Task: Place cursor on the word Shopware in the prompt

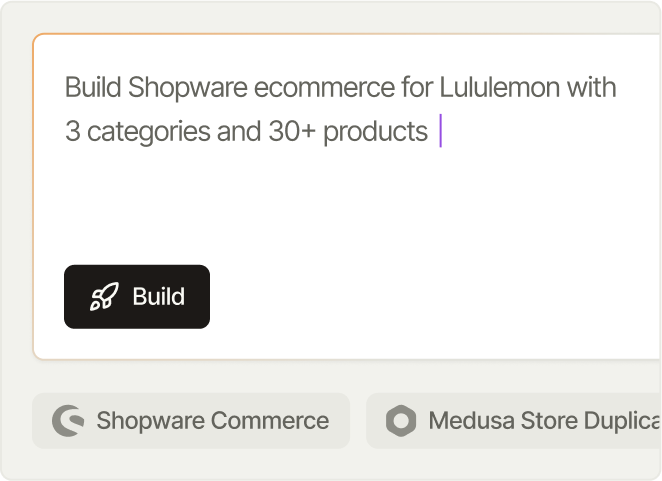Action: [187, 87]
